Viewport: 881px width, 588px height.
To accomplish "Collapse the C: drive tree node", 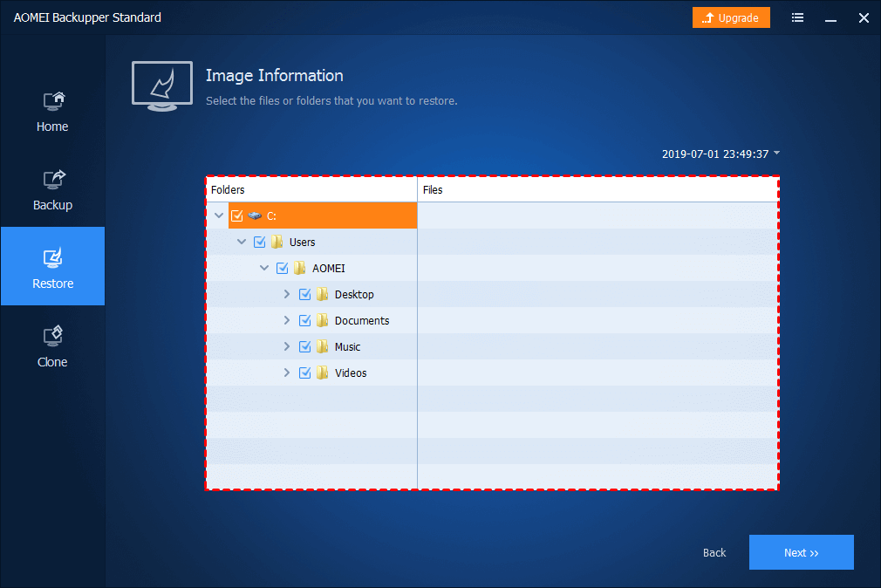I will coord(219,215).
